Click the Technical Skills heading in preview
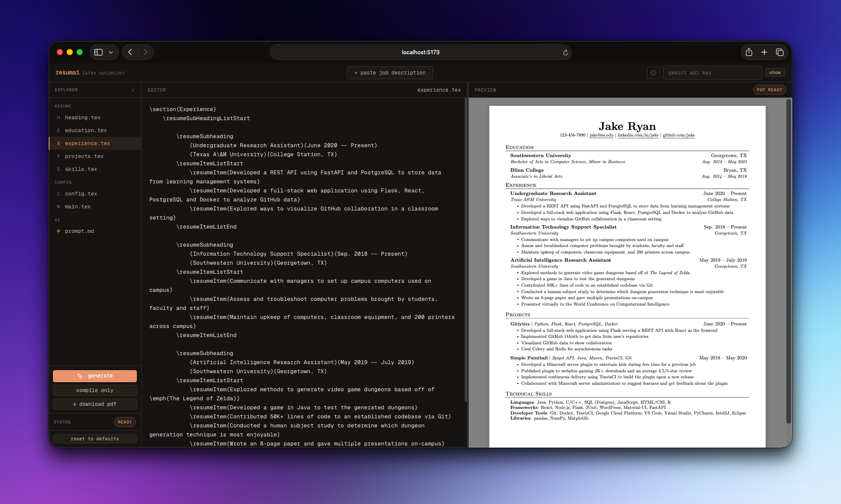Viewport: 841px width, 504px height. tap(528, 394)
